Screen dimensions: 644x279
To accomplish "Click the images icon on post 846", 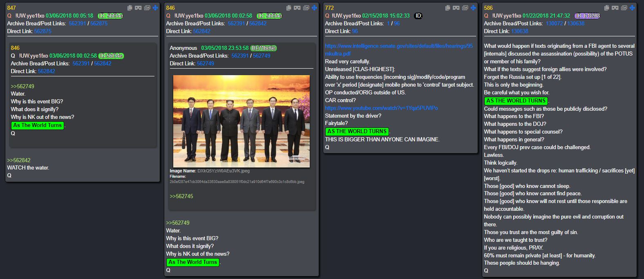I will (x=306, y=8).
